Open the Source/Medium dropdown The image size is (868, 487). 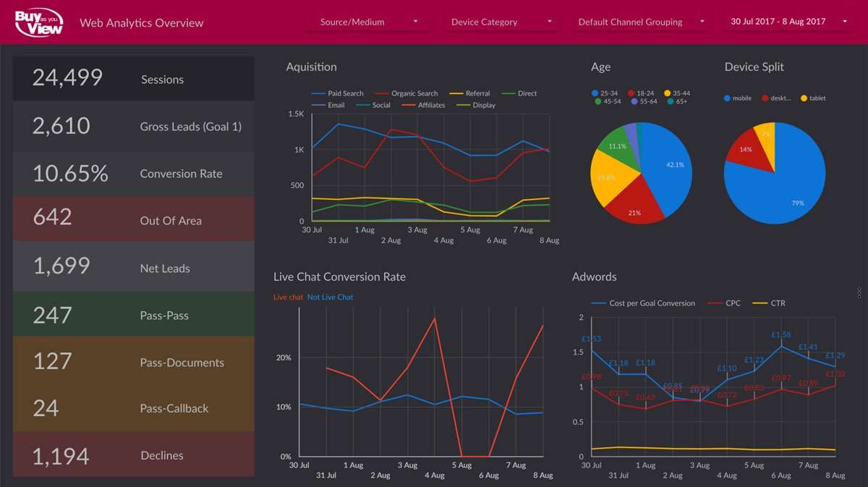click(x=368, y=22)
